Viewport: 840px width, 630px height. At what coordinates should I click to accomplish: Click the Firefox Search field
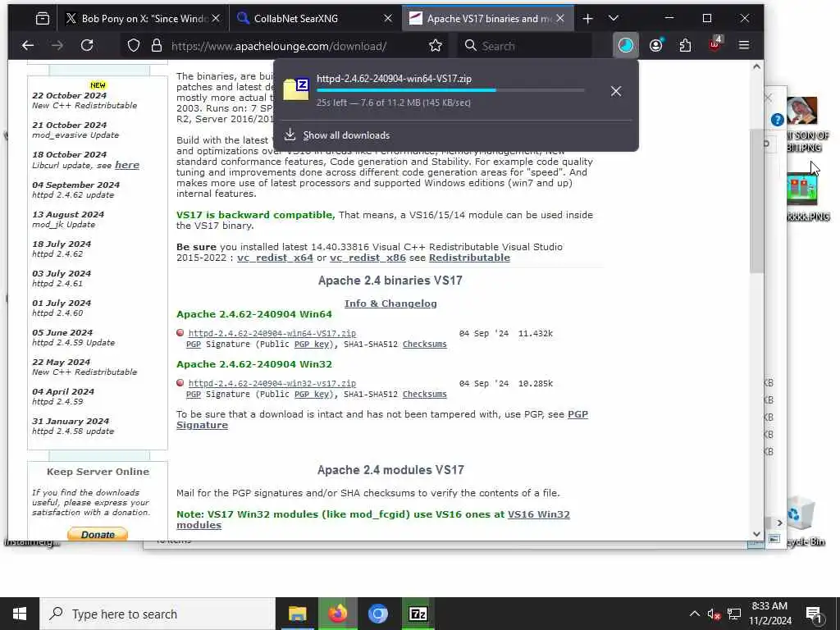pos(525,46)
